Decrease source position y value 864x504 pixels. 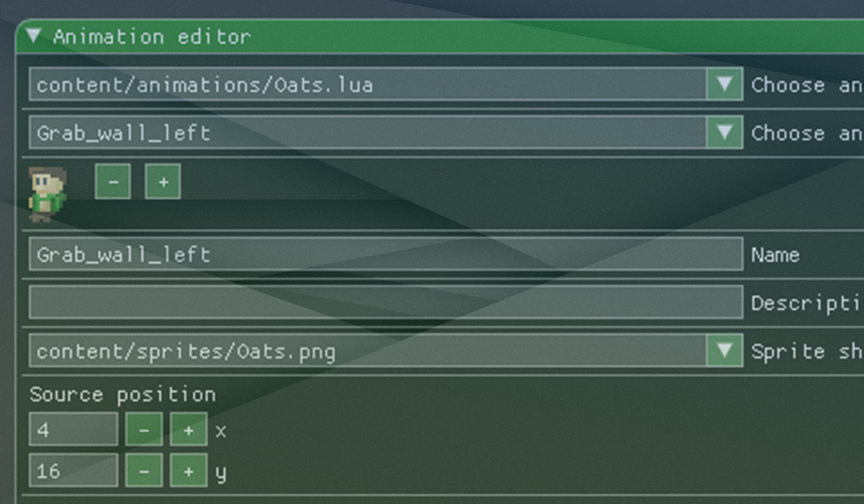(144, 471)
